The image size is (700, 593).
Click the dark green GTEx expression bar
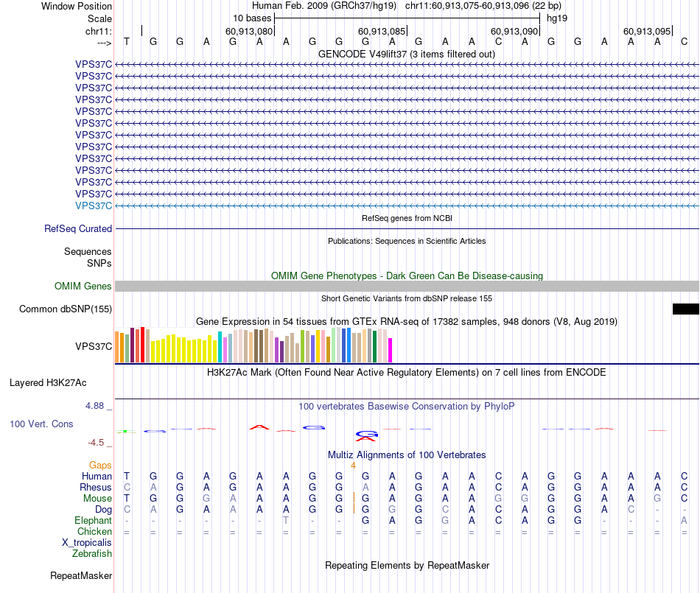point(374,346)
